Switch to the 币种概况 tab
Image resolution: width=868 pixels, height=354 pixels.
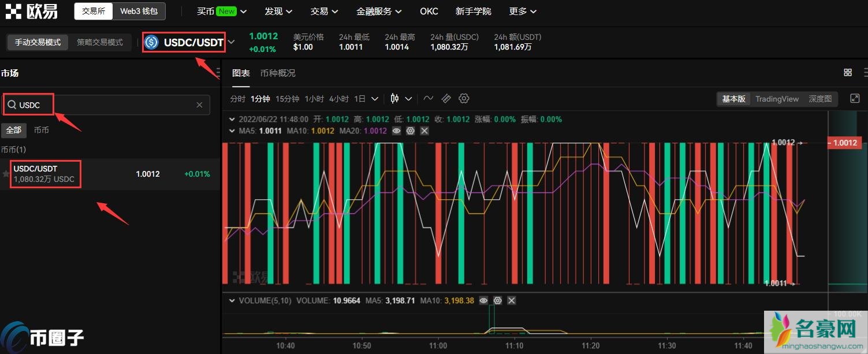pos(277,73)
